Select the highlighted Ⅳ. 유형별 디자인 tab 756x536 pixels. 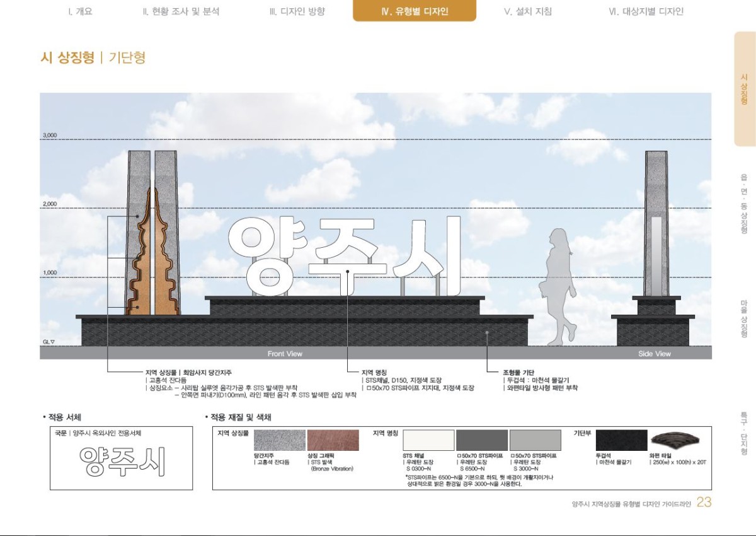click(415, 11)
